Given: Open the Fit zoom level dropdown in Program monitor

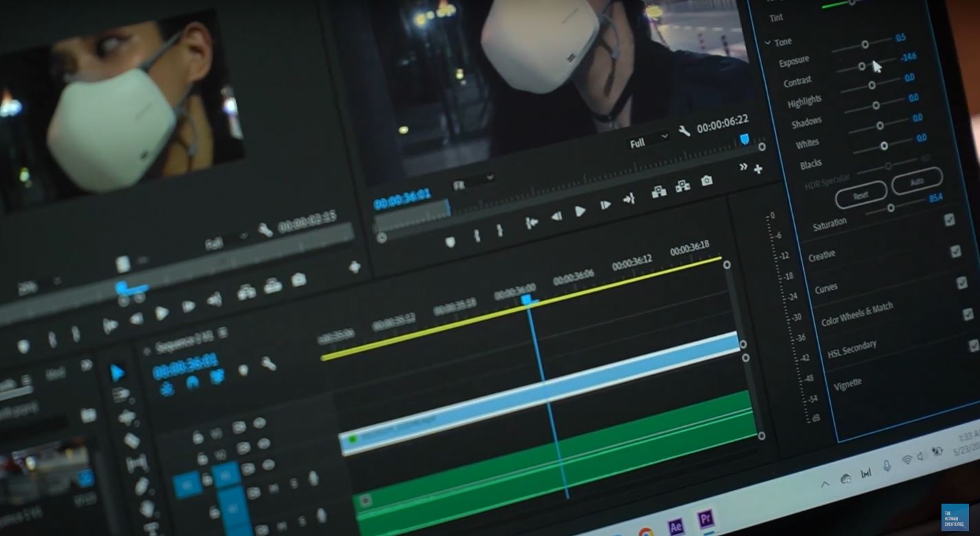Looking at the screenshot, I should tap(474, 181).
